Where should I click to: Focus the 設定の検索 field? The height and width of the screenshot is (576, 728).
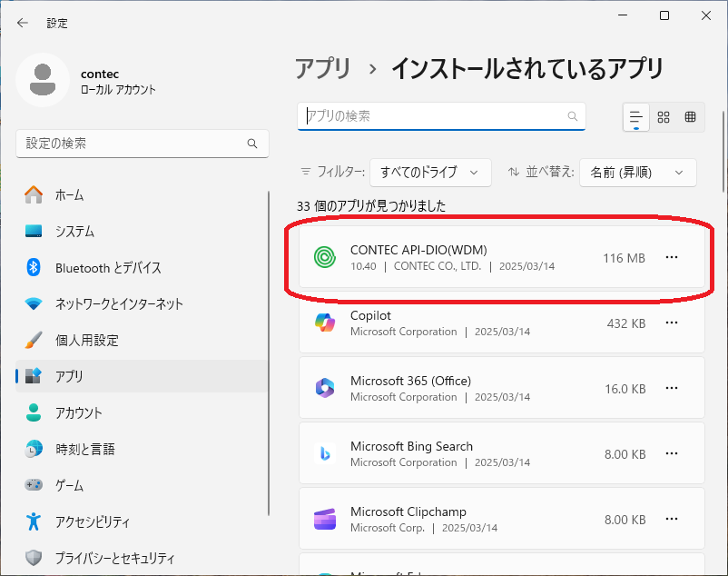143,144
